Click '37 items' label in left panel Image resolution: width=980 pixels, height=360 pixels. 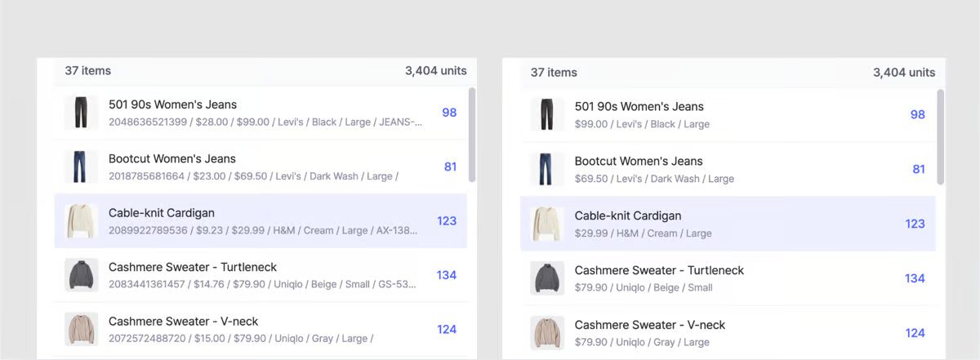coord(88,71)
